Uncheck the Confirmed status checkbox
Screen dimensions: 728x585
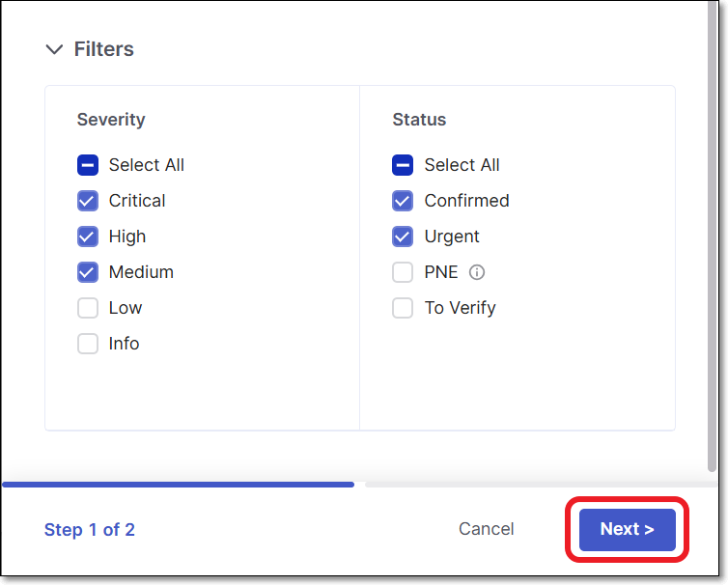coord(403,201)
